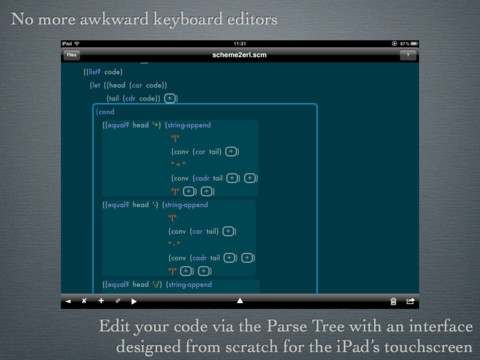The height and width of the screenshot is (360, 480).
Task: Select ((equal? head '/) clause
Action: pos(132,285)
